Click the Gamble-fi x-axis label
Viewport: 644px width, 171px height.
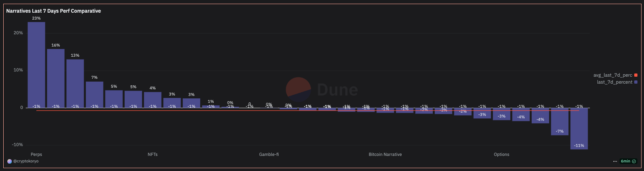coord(269,154)
